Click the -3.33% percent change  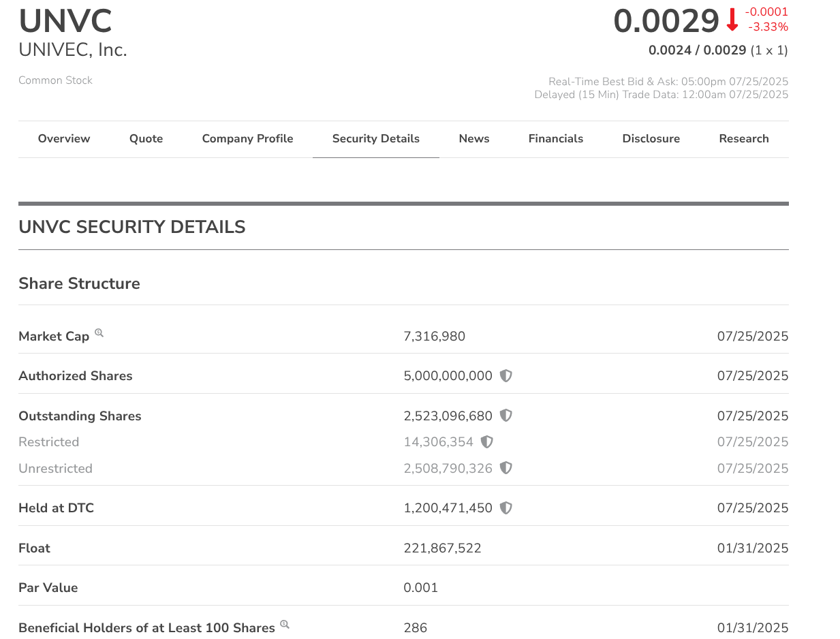[768, 27]
